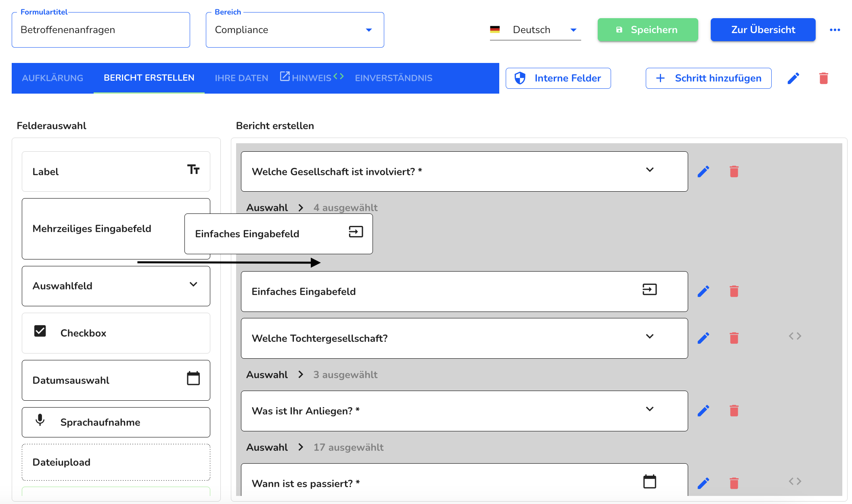852x504 pixels.
Task: Expand the 'Was ist Ihr Anliegen?' chevron
Action: click(x=649, y=409)
